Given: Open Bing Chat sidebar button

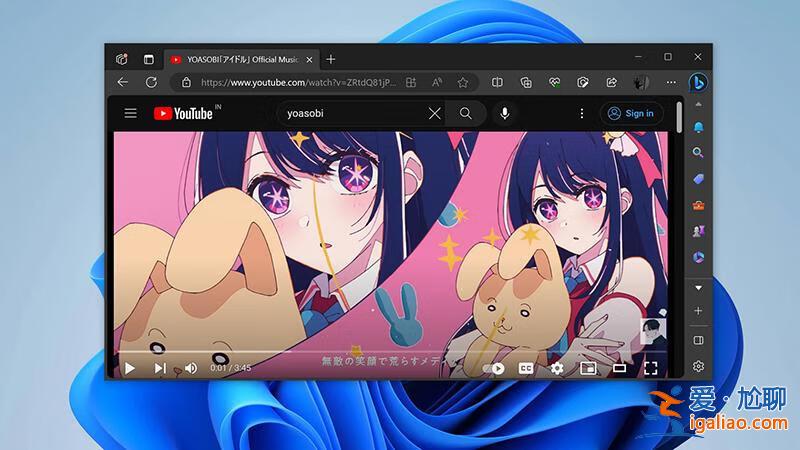Looking at the screenshot, I should click(698, 82).
